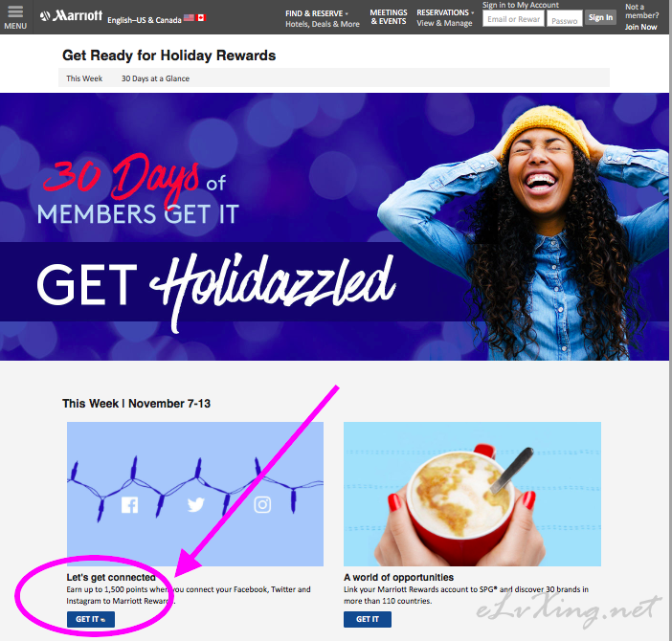Focus the Email or Rewards number field
672x641 pixels.
point(513,18)
